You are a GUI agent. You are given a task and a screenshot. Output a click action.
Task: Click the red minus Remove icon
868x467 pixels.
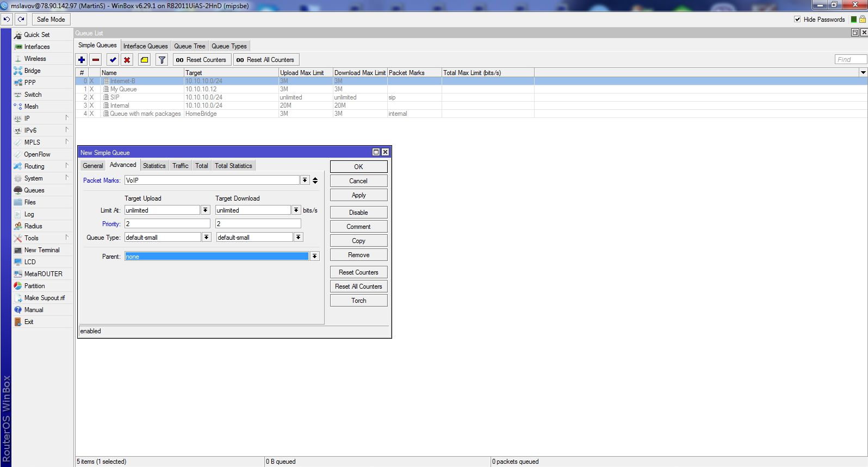coord(96,60)
